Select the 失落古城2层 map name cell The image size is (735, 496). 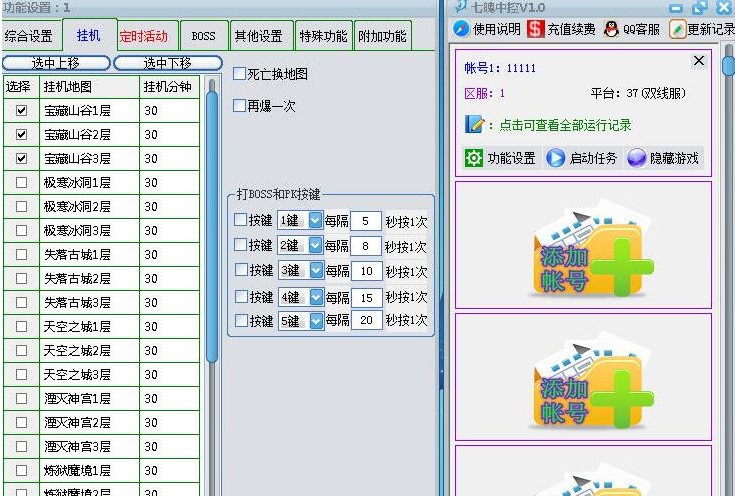[90, 278]
